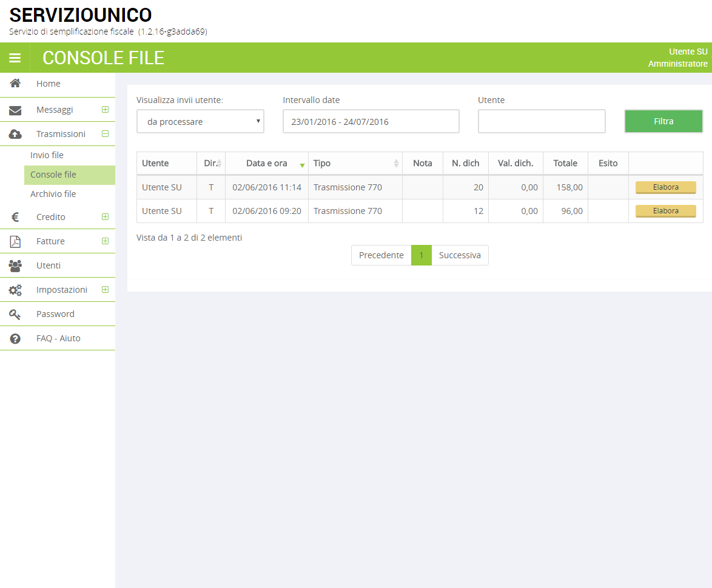Click the Credito euro icon
This screenshot has width=712, height=588.
[x=15, y=217]
